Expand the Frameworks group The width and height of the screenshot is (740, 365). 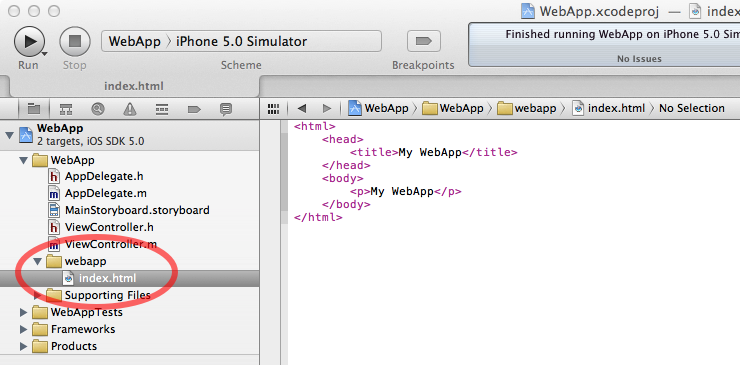coord(23,329)
